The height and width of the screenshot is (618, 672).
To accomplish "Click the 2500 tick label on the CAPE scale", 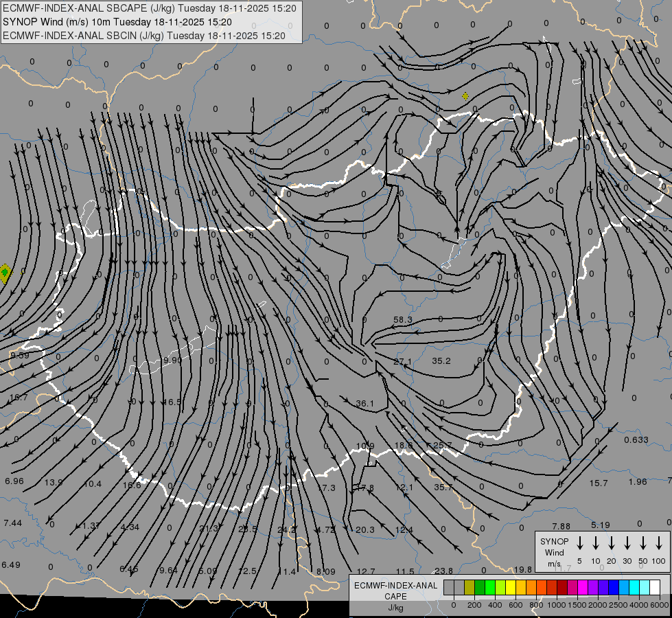I will tap(618, 605).
